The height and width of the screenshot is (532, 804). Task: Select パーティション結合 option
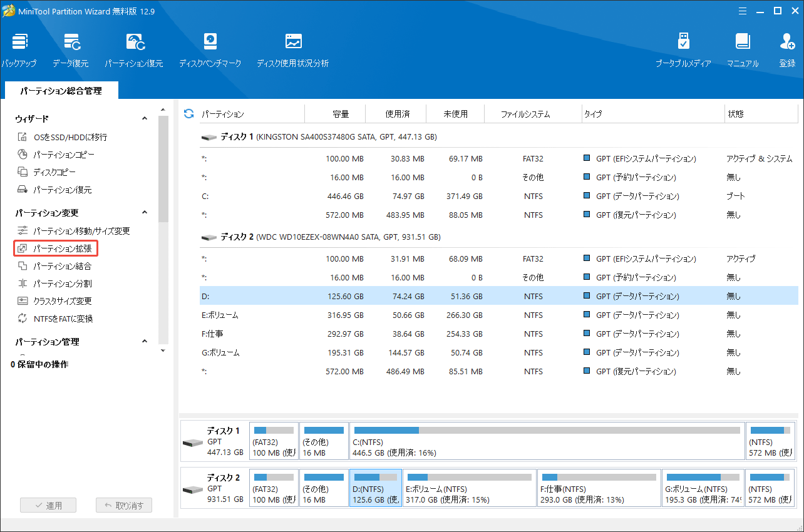(54, 266)
